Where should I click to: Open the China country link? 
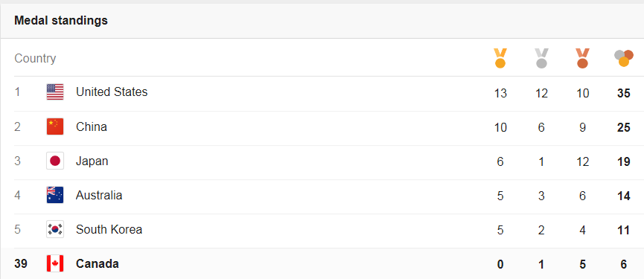(x=92, y=126)
